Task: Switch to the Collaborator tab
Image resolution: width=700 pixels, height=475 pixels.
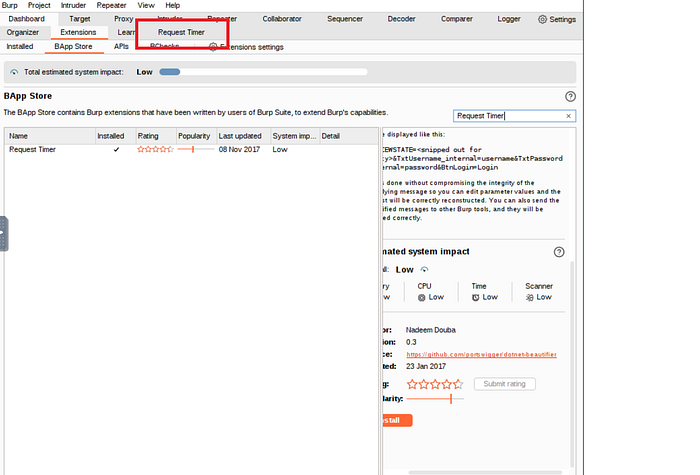Action: (282, 19)
